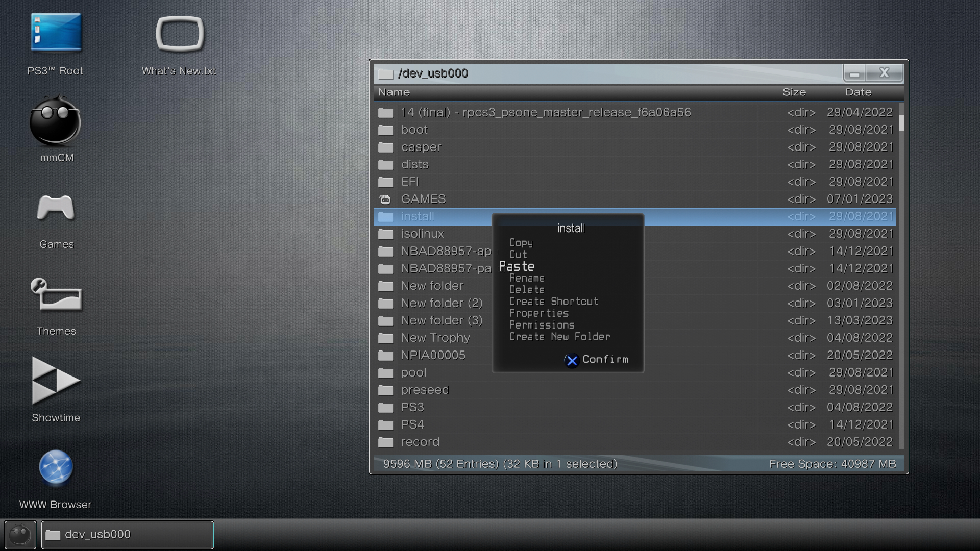The image size is (980, 551).
Task: Sort by the Date column header
Action: click(x=858, y=92)
